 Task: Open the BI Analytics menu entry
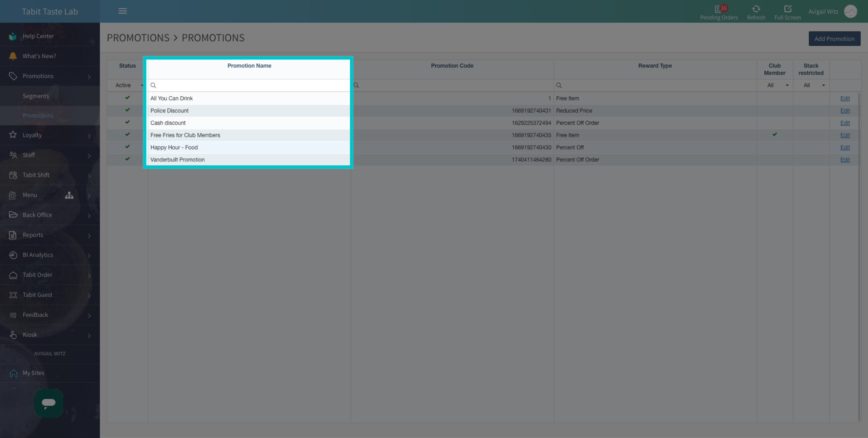50,255
